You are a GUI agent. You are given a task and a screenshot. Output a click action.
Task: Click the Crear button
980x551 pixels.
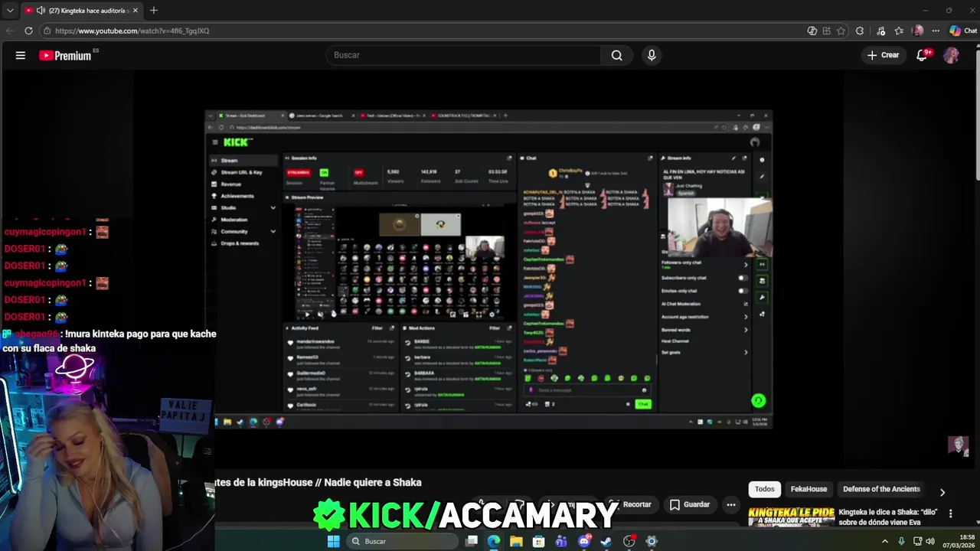(x=883, y=55)
